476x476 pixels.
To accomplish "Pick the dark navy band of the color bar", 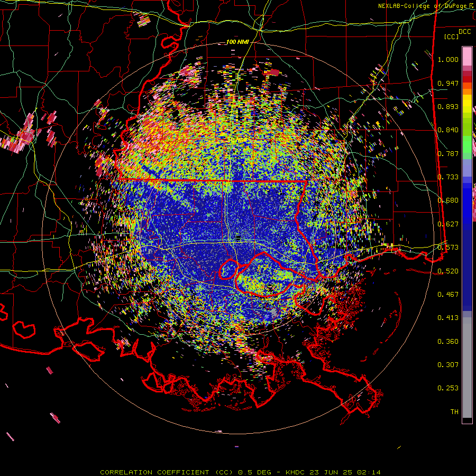I will point(467,267).
